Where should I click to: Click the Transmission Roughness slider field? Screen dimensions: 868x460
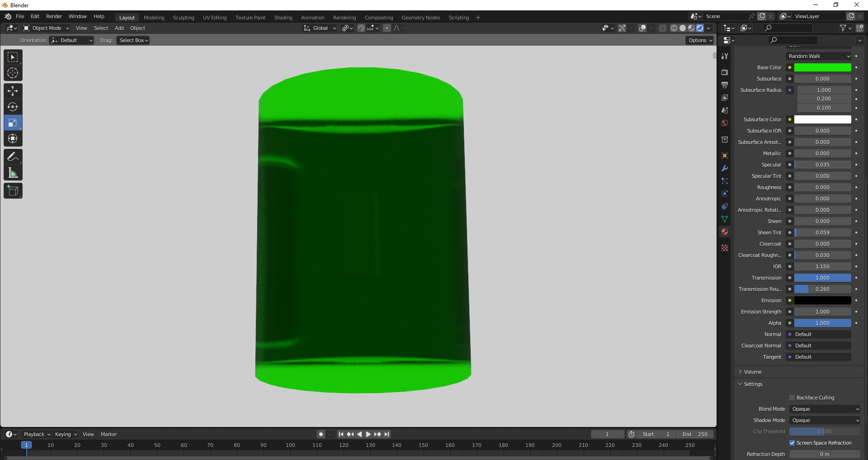[x=822, y=289]
